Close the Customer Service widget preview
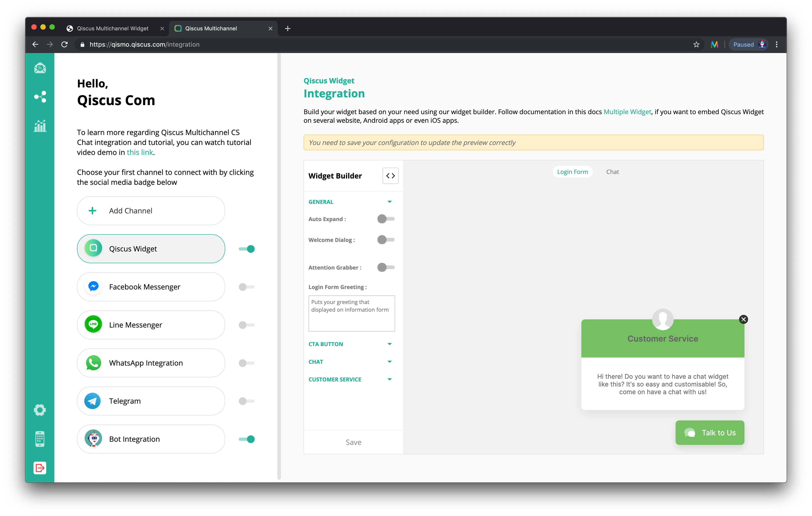The height and width of the screenshot is (516, 812). [743, 319]
